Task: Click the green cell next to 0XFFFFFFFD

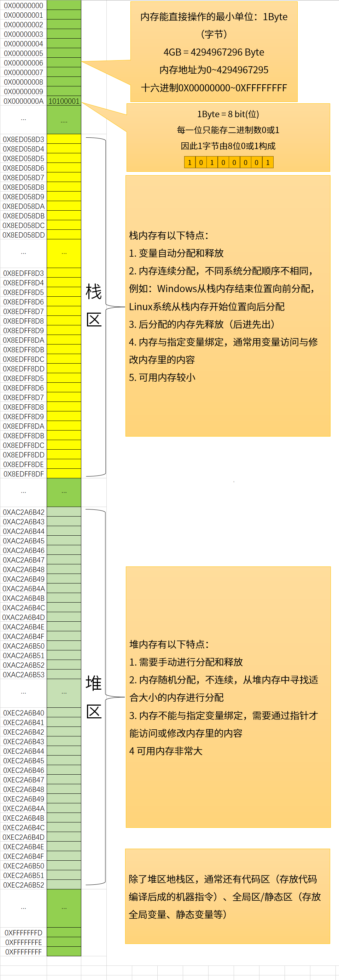Action: pos(64,933)
